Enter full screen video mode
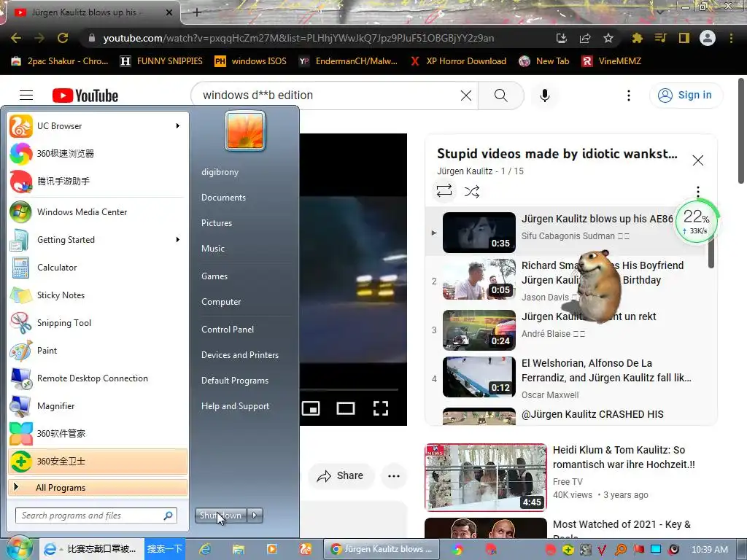 pos(381,408)
